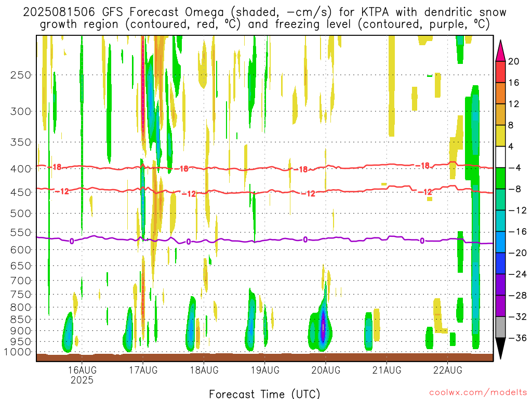Image resolution: width=532 pixels, height=399 pixels.
Task: Select the yellow 4 to 8 colorbar segment
Action: pyautogui.click(x=500, y=136)
